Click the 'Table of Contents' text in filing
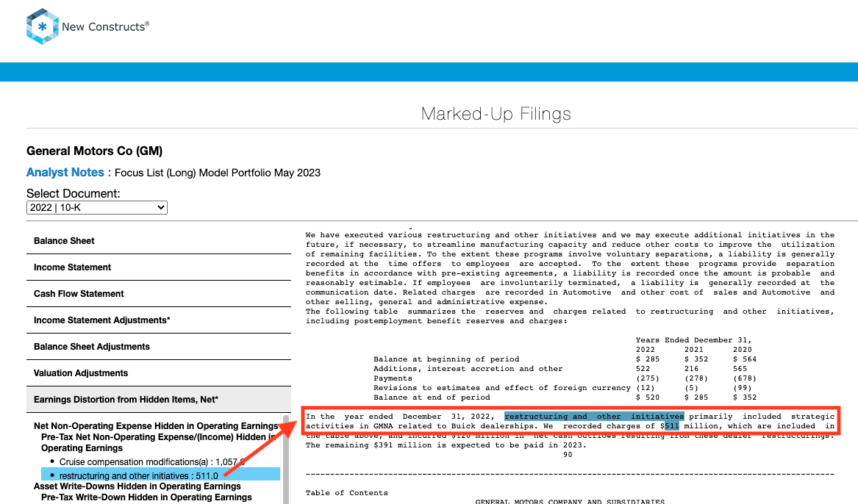This screenshot has width=858, height=504. coord(347,493)
